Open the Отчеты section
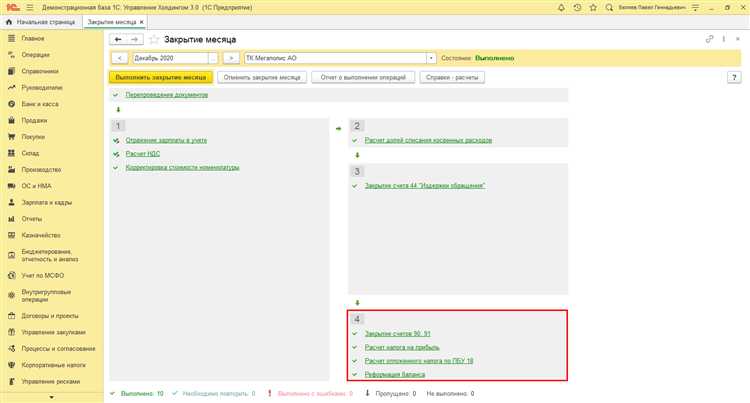Screen dimensions: 750x403 pos(32,219)
